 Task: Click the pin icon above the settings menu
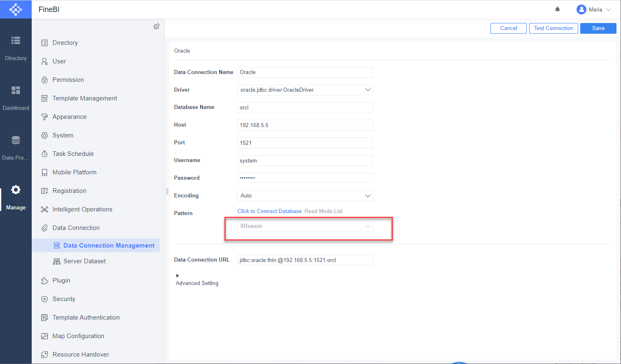coord(156,26)
